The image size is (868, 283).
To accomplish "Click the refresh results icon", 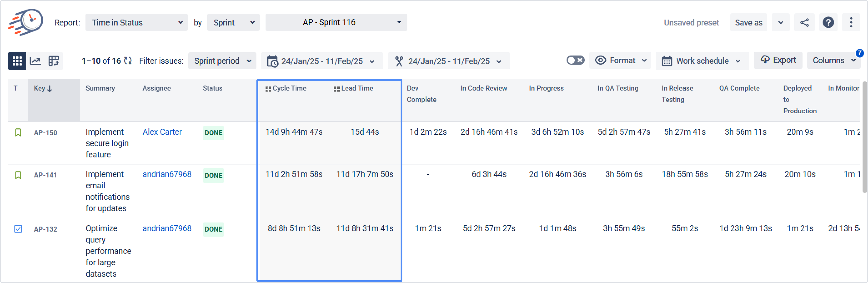I will [128, 61].
